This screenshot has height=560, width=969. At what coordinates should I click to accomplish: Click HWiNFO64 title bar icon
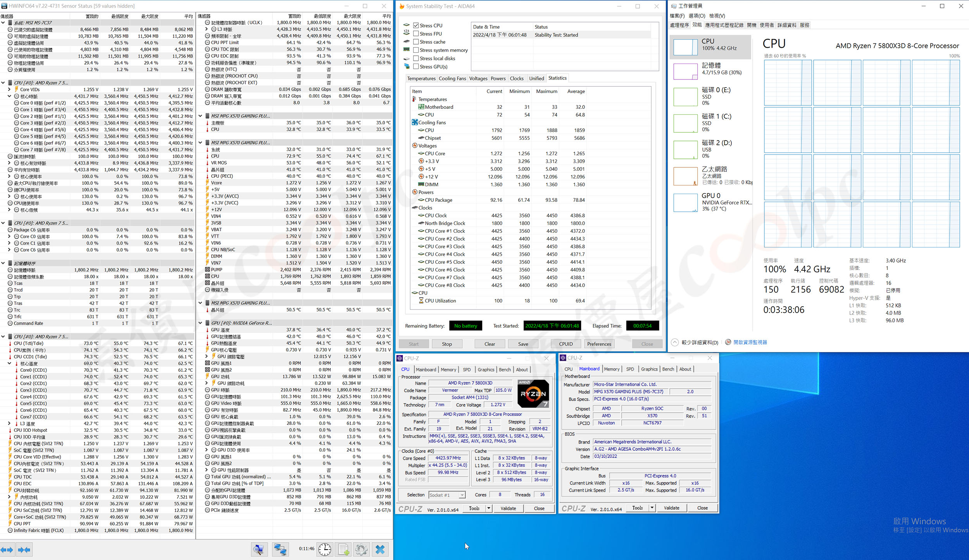4,6
